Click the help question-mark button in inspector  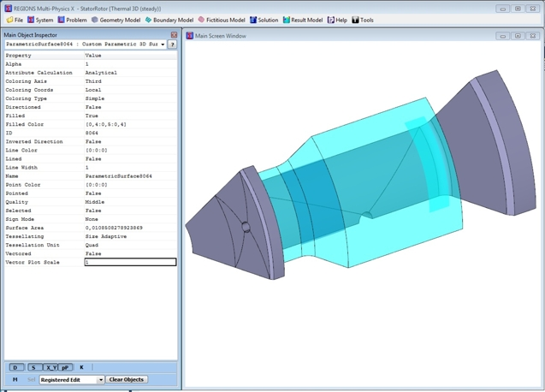click(172, 44)
